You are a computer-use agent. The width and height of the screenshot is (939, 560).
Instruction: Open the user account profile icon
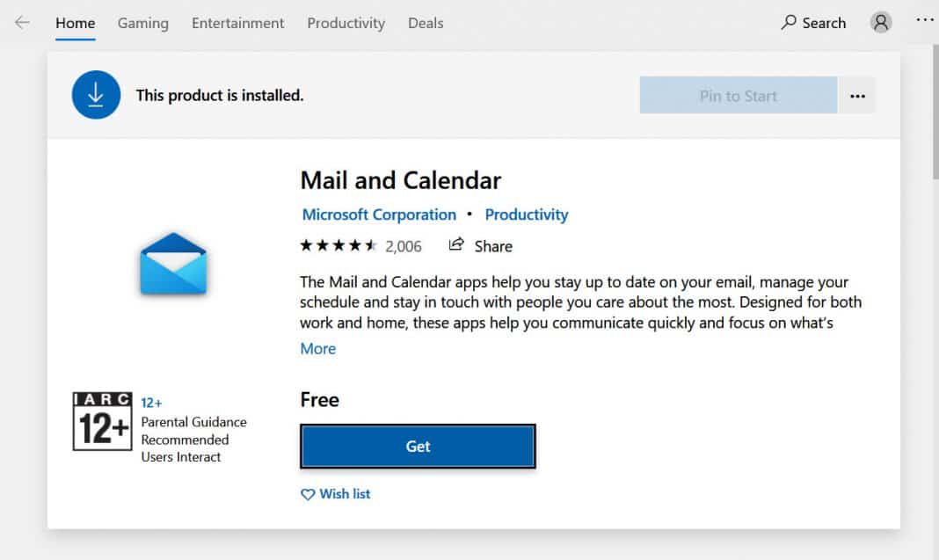[x=880, y=22]
